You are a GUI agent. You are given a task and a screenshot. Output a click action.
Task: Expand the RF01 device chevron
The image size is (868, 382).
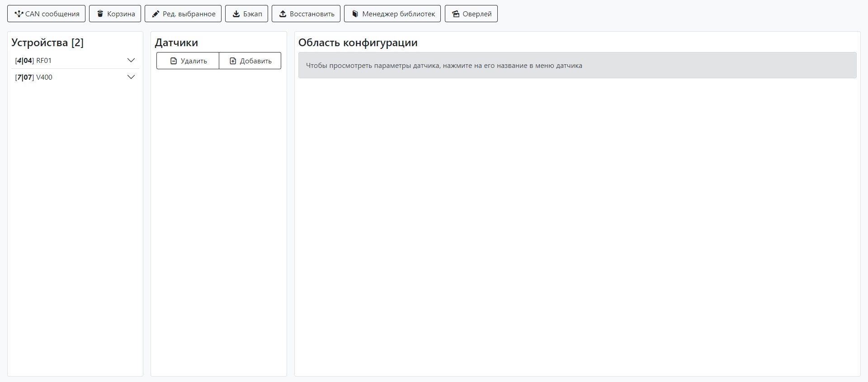coord(131,60)
